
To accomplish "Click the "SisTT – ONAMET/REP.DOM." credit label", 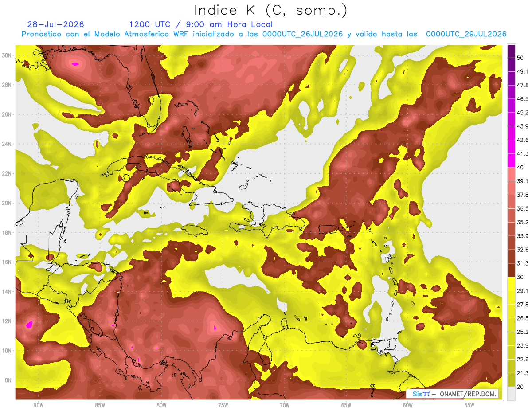I will tap(452, 394).
